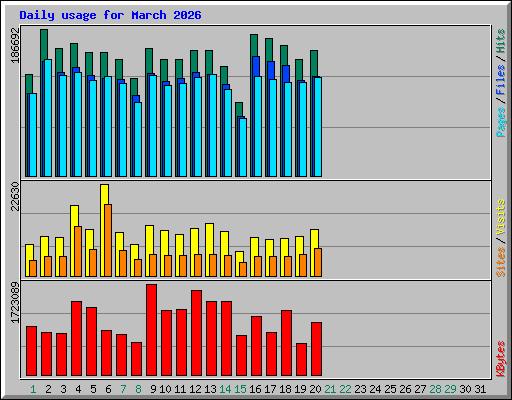Click the 1723089 KBytes axis value
512x400 pixels.
tap(15, 302)
